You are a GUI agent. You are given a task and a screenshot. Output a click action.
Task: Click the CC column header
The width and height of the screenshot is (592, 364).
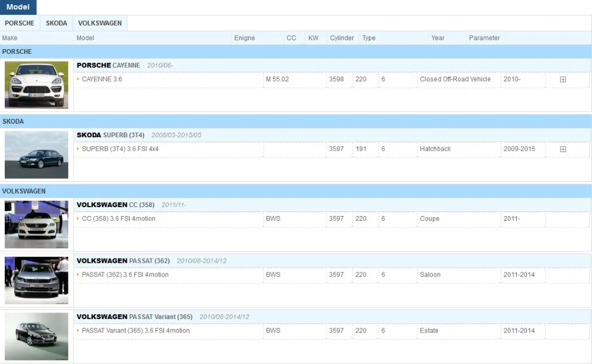pos(291,38)
